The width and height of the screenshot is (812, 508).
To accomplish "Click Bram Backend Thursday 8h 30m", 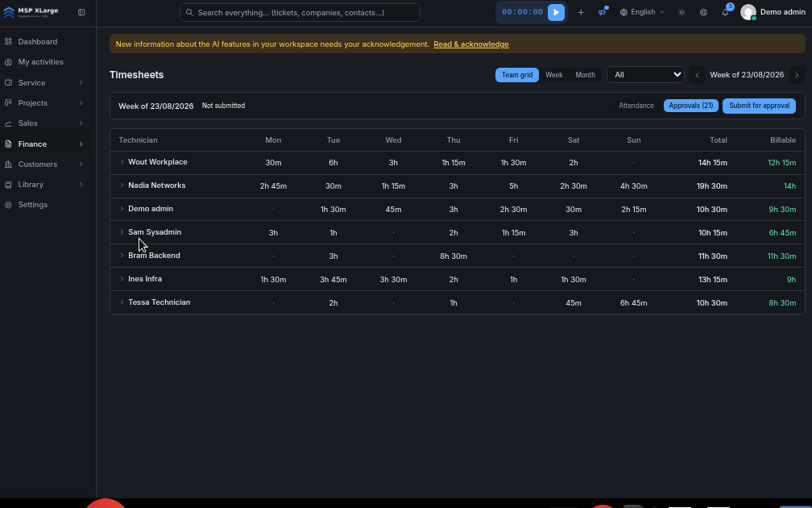I will click(x=453, y=256).
